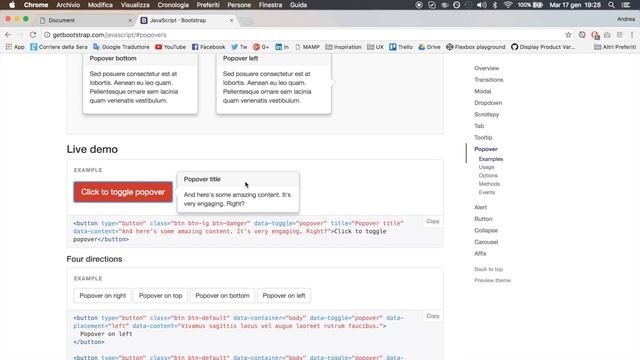Open the Drive bookmark
Screen dimensions: 640x360
429,47
